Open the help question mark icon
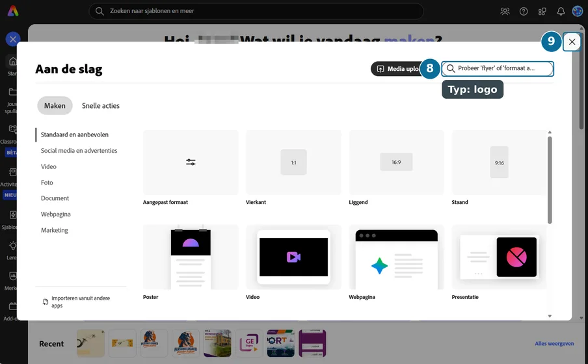588x364 pixels. pyautogui.click(x=524, y=11)
